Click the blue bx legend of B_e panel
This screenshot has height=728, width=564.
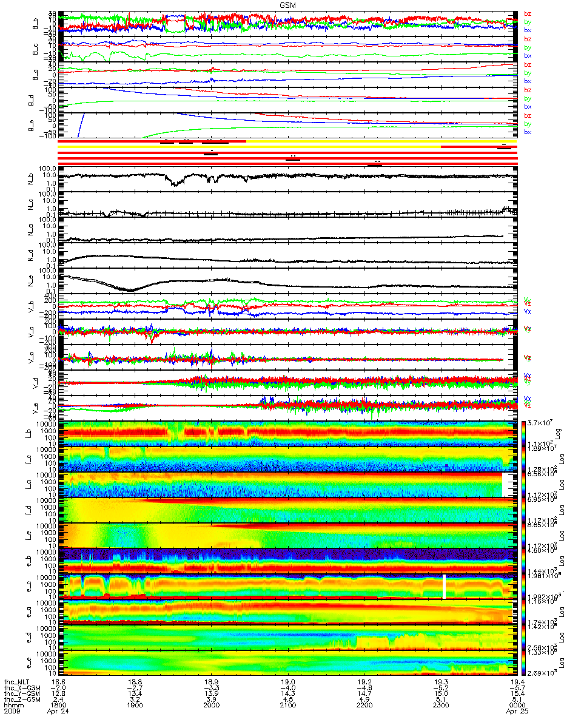[528, 132]
